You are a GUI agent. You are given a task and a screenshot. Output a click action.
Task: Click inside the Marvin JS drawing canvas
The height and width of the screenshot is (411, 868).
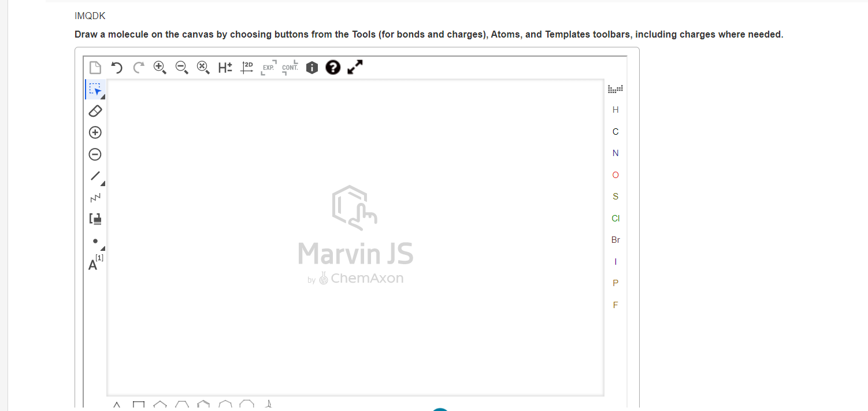click(355, 237)
